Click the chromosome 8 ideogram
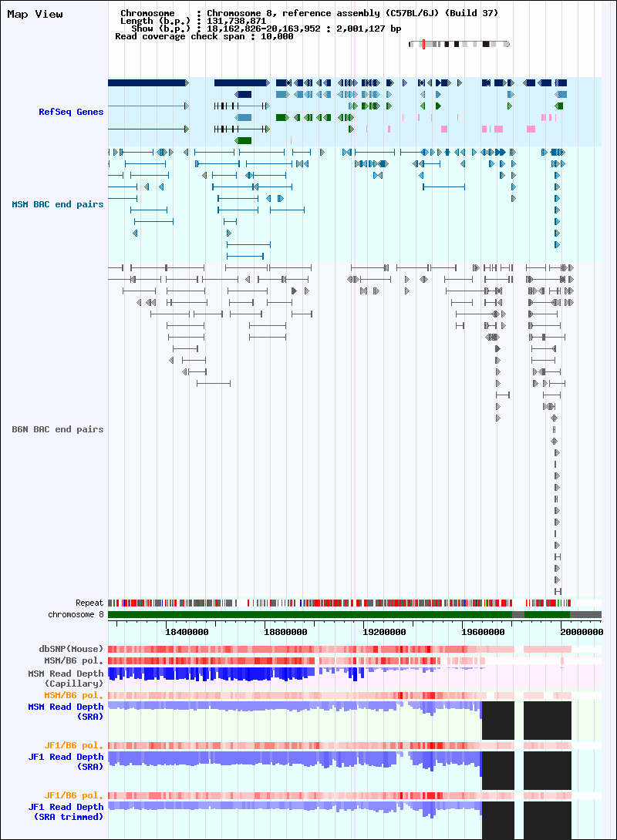Image resolution: width=617 pixels, height=840 pixels. (x=459, y=44)
